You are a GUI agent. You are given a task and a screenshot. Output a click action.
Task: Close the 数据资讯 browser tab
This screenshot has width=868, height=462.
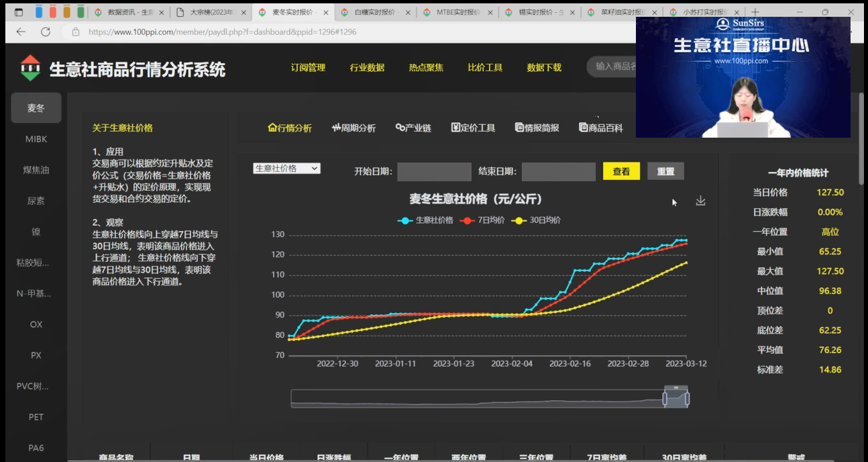pyautogui.click(x=162, y=13)
